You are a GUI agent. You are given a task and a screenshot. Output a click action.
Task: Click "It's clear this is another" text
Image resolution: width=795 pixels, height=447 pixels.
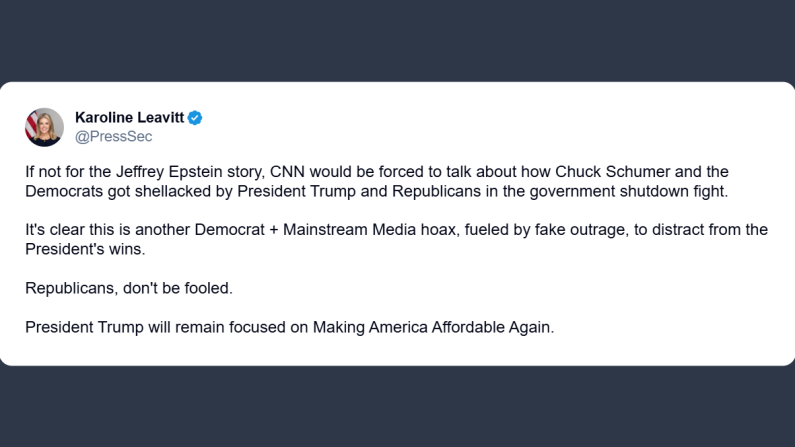tap(107, 230)
